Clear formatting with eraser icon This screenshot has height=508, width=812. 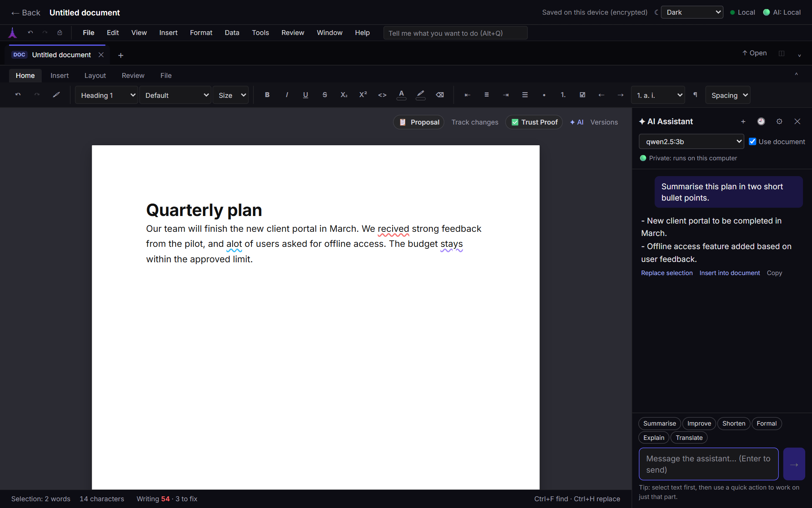(440, 95)
